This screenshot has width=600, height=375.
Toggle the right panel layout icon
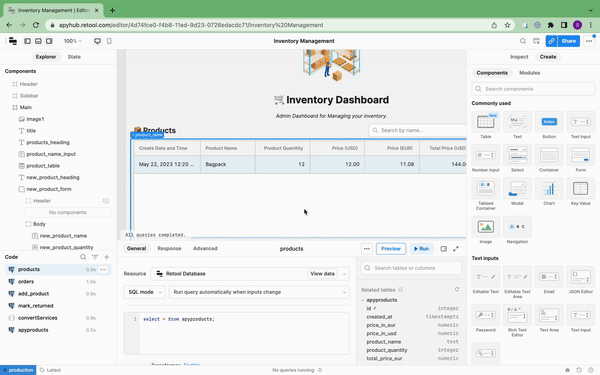tap(49, 41)
